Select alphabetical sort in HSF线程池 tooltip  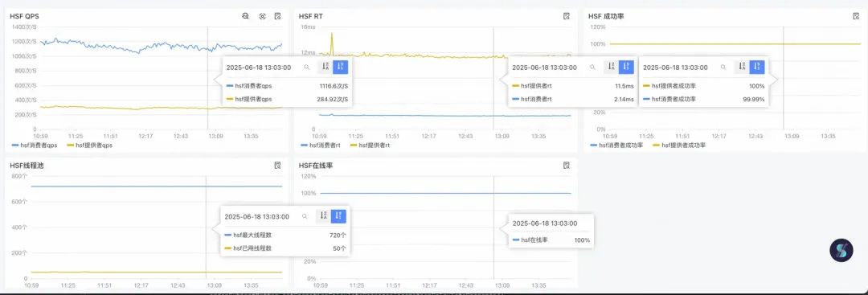click(324, 216)
